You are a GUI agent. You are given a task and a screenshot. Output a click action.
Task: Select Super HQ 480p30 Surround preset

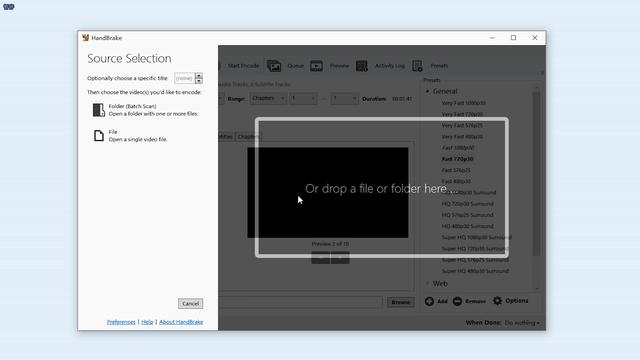pyautogui.click(x=475, y=271)
